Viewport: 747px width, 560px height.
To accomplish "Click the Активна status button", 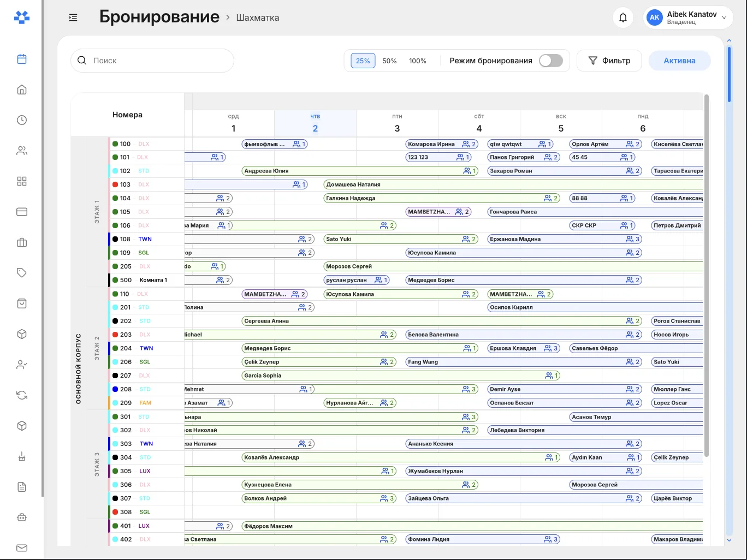I will coord(679,61).
